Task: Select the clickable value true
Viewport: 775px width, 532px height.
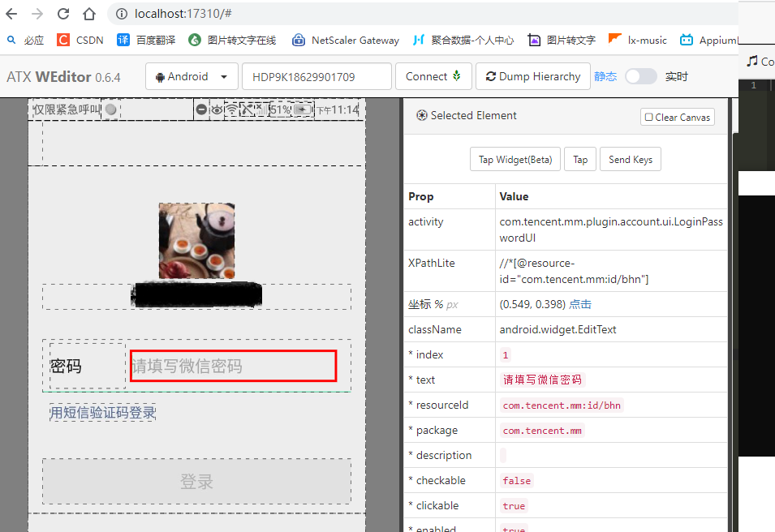Action: [514, 506]
